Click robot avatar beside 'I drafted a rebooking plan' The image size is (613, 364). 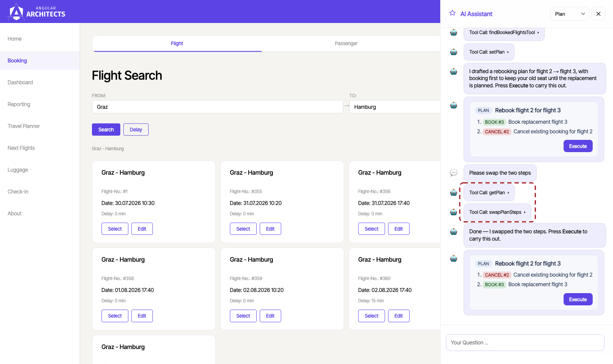454,71
